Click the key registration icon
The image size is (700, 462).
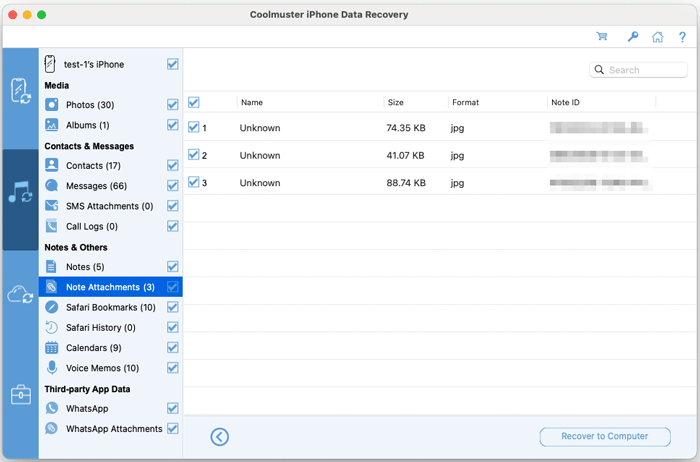click(633, 37)
